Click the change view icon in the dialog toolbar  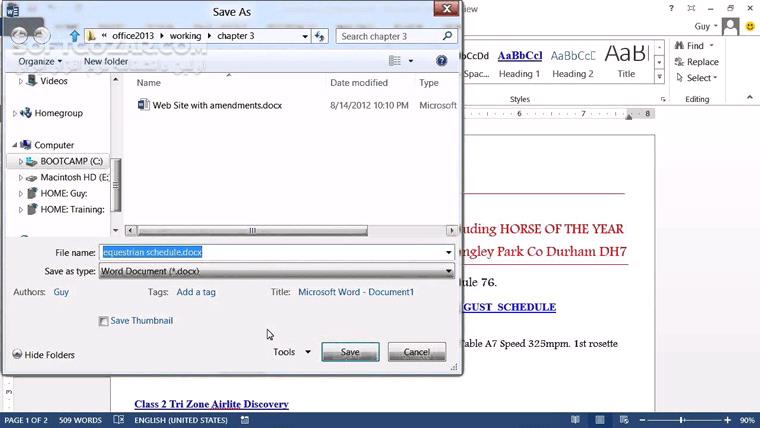[x=395, y=61]
